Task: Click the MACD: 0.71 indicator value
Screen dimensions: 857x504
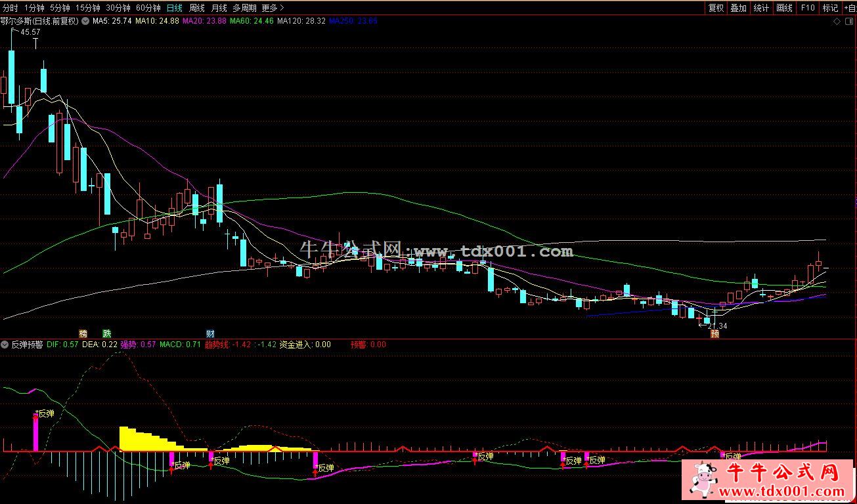Action: coord(180,345)
